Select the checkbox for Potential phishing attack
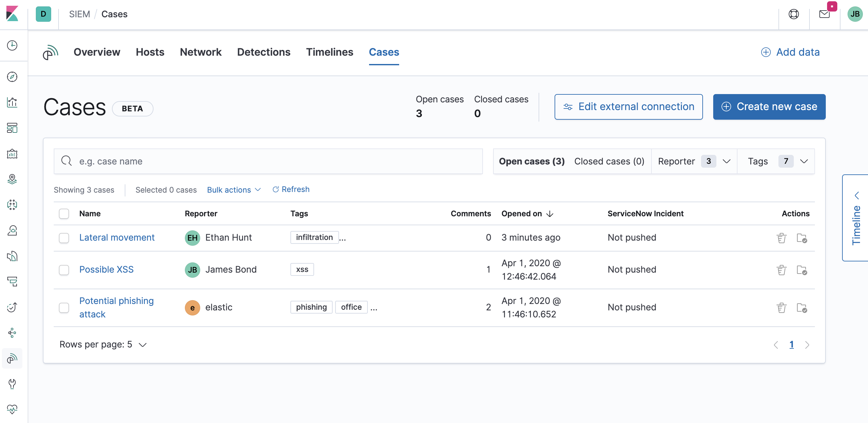The image size is (868, 423). point(64,307)
